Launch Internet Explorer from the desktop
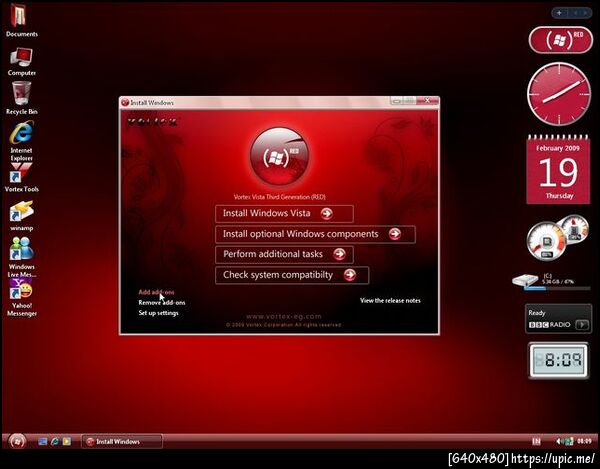 coord(21,141)
